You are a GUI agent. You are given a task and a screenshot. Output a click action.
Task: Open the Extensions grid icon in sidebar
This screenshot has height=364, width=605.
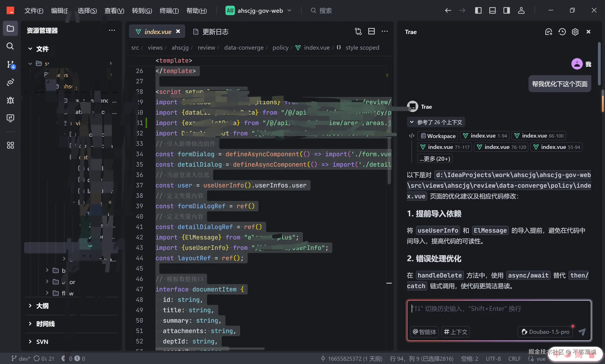tap(10, 145)
